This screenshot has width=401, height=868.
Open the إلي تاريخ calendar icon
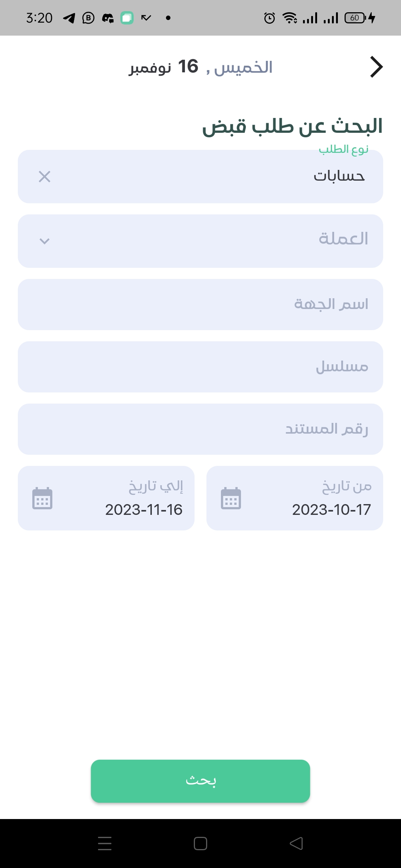(x=42, y=498)
